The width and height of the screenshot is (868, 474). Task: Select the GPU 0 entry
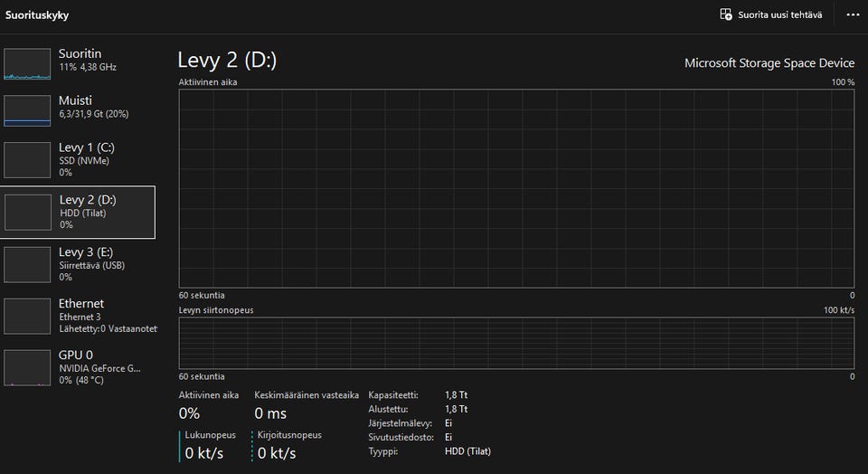(78, 367)
